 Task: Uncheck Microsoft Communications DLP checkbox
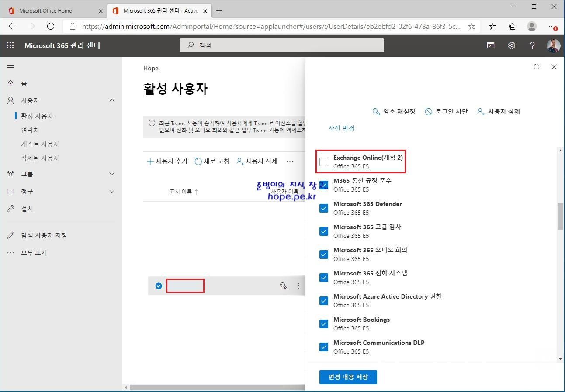324,347
